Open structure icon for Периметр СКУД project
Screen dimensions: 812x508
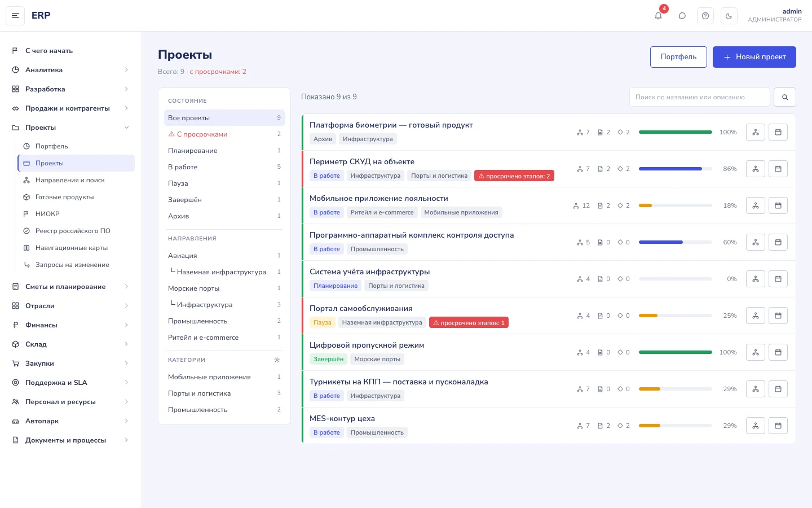(756, 169)
